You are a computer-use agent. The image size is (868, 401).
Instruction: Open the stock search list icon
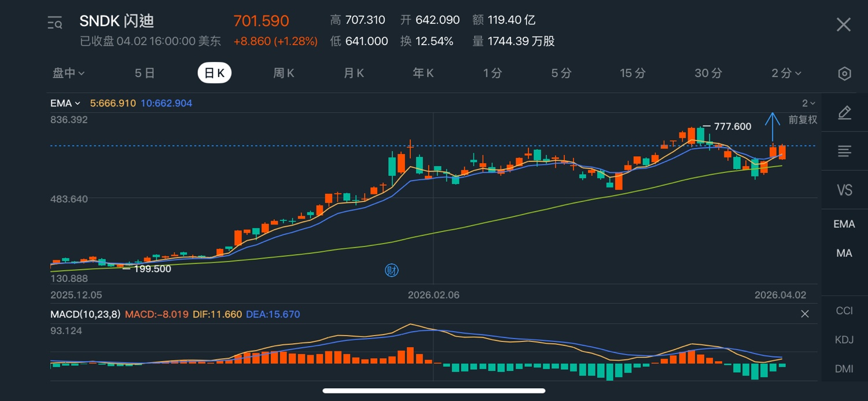click(x=55, y=23)
